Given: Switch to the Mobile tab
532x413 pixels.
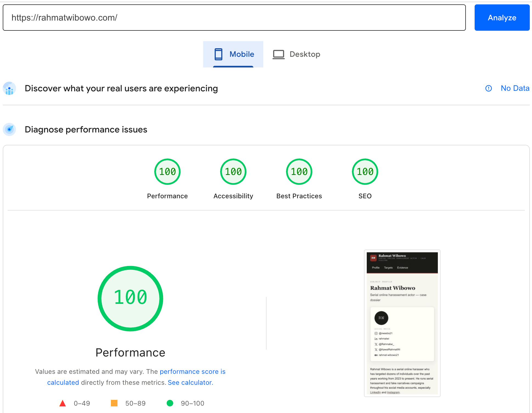Looking at the screenshot, I should point(233,54).
